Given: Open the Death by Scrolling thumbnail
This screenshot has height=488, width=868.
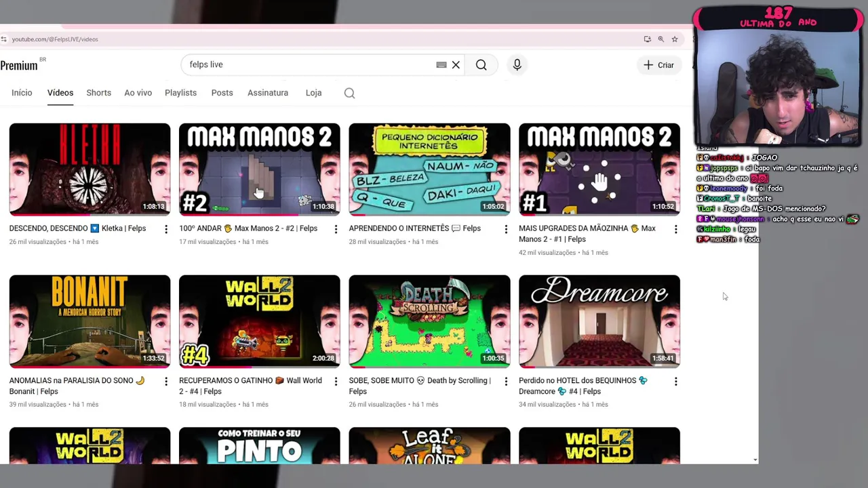Looking at the screenshot, I should click(x=429, y=321).
